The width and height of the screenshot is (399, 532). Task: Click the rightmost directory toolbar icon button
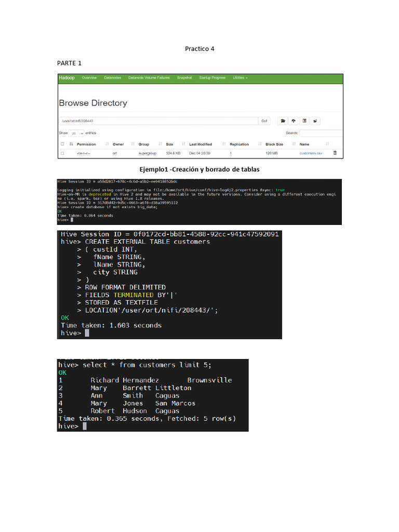316,121
